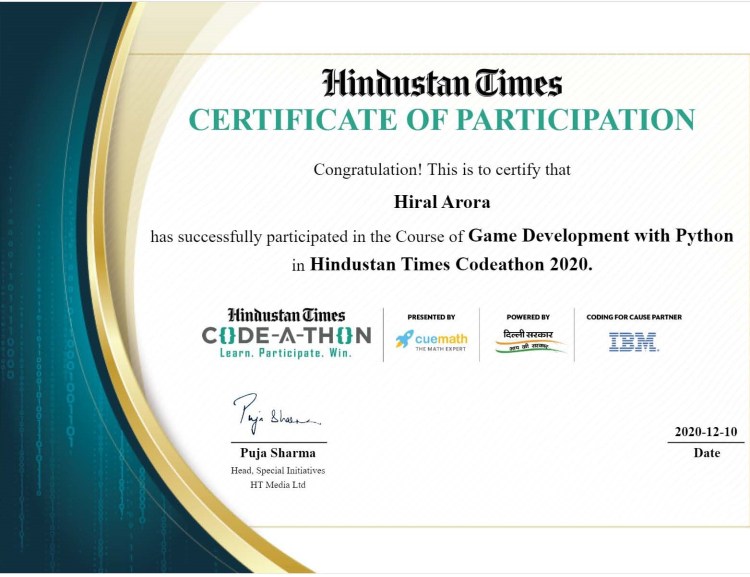Select the Game Development with Python text
The width and height of the screenshot is (750, 577).
601,237
